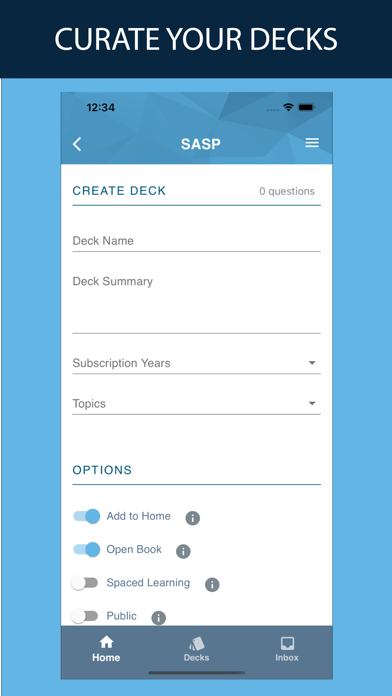The image size is (392, 696).
Task: Open the Topics dropdown
Action: click(x=196, y=403)
